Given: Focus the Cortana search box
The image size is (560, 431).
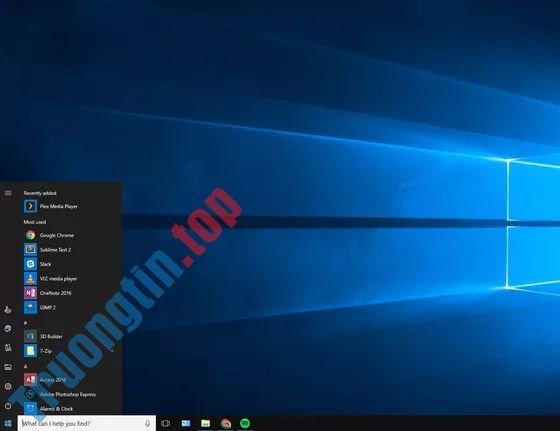Looking at the screenshot, I should click(86, 424).
